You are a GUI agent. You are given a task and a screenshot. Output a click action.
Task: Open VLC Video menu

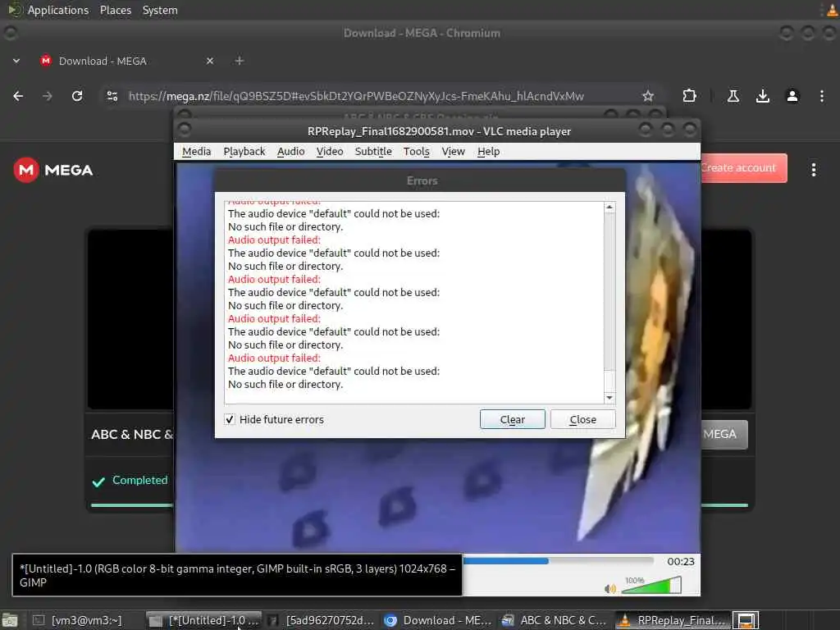tap(330, 152)
